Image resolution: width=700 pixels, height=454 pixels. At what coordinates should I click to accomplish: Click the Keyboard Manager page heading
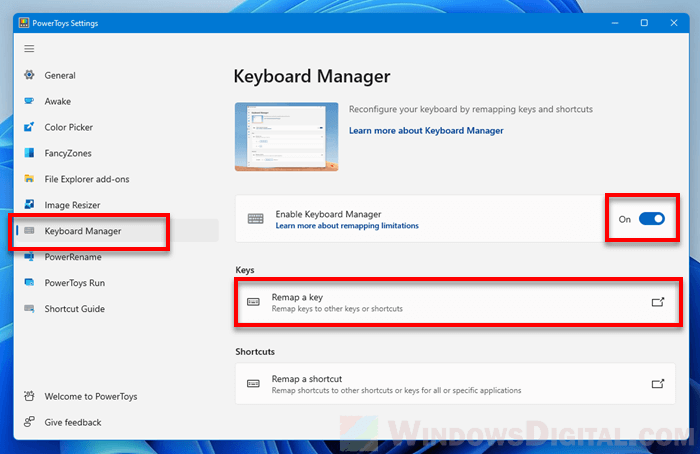tap(312, 76)
